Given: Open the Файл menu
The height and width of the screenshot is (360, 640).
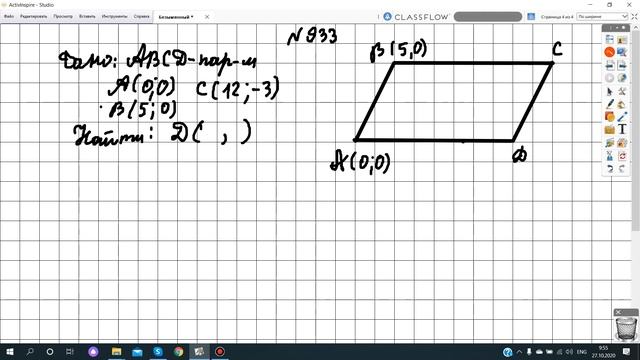Looking at the screenshot, I should tap(9, 17).
